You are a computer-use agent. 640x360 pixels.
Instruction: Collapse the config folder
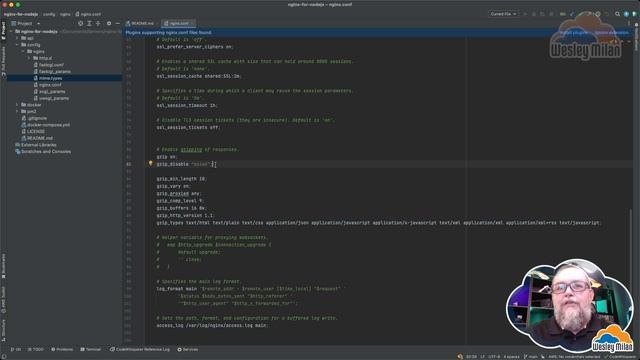click(17, 45)
